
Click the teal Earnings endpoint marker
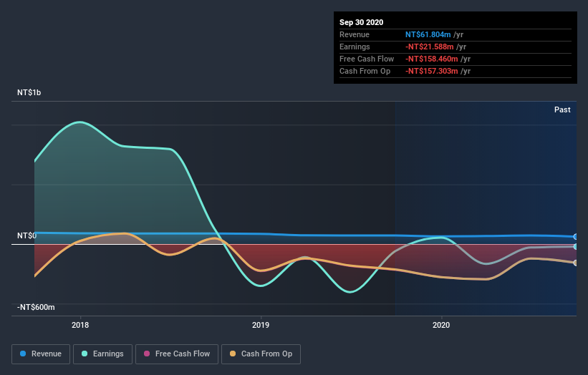pyautogui.click(x=576, y=246)
